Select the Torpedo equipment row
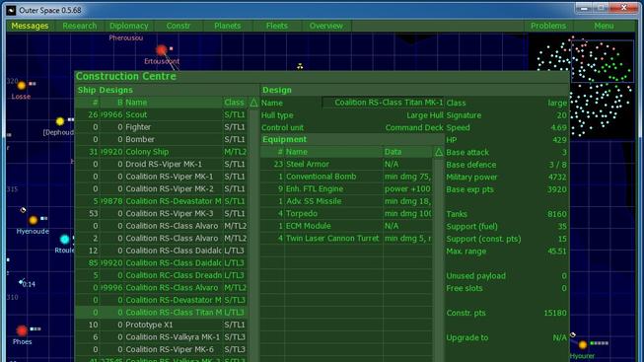The height and width of the screenshot is (362, 644). coord(346,214)
